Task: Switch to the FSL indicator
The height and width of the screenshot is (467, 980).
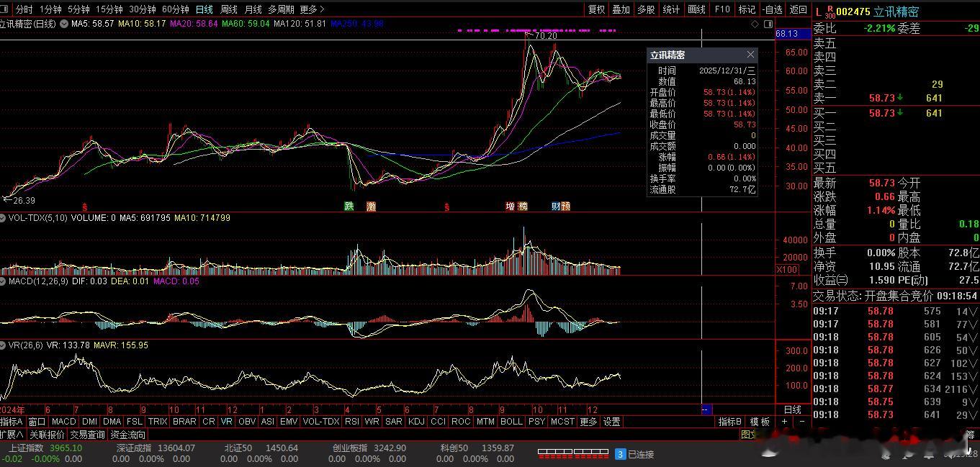Action: (134, 422)
